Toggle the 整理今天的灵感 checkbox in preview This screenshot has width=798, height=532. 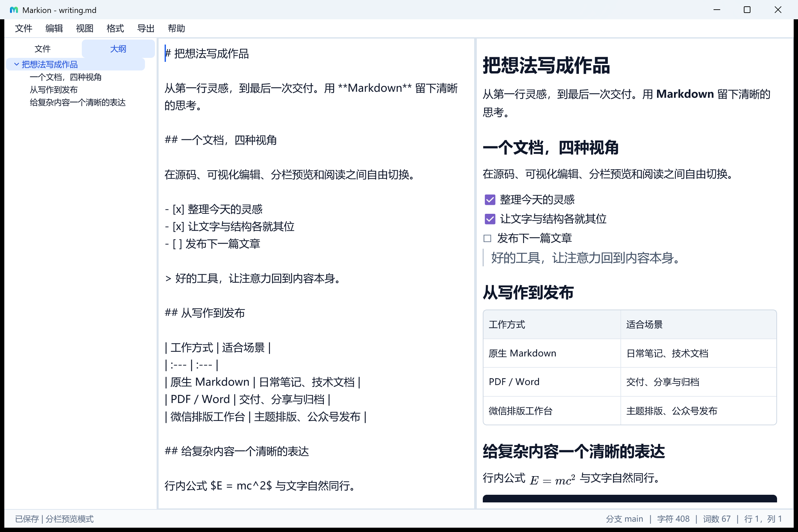click(490, 200)
